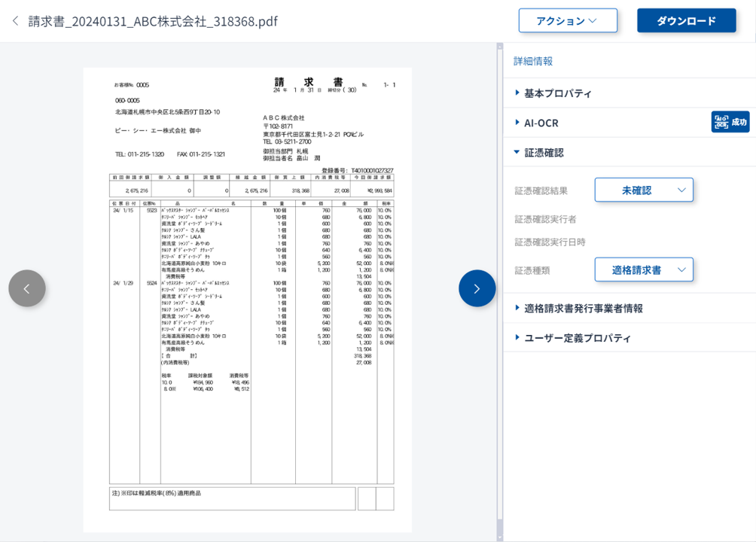
Task: Expand the 基本プロパティ section
Action: pos(557,93)
